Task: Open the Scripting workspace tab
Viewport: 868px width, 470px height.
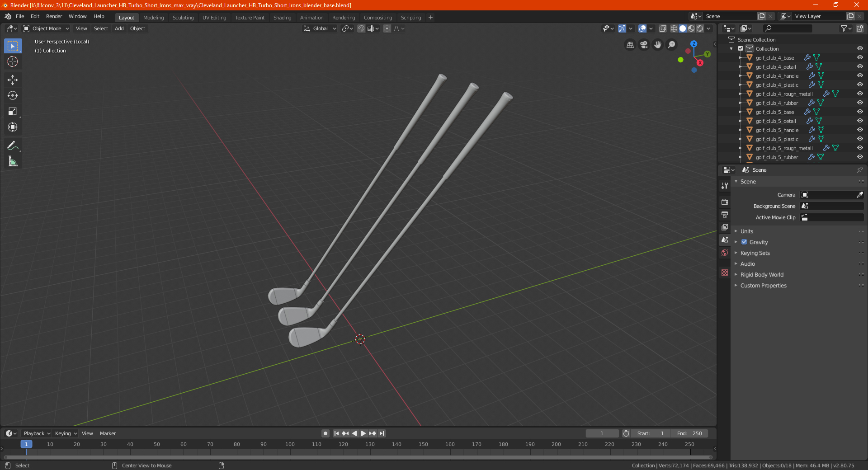Action: point(410,18)
